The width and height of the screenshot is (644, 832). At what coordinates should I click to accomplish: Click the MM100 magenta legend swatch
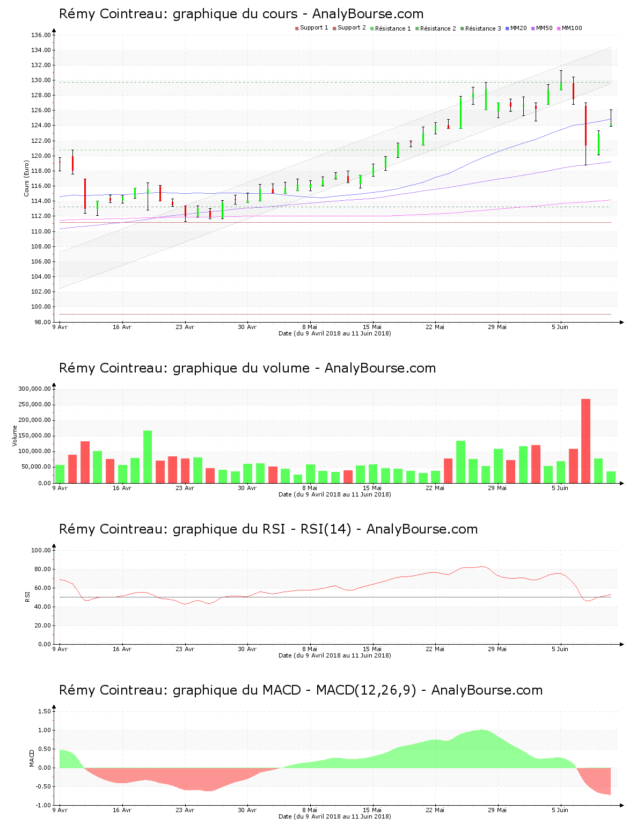(559, 28)
